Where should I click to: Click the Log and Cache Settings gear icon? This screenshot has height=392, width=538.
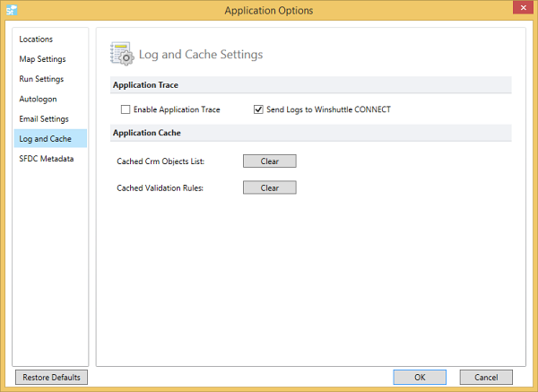(x=122, y=54)
